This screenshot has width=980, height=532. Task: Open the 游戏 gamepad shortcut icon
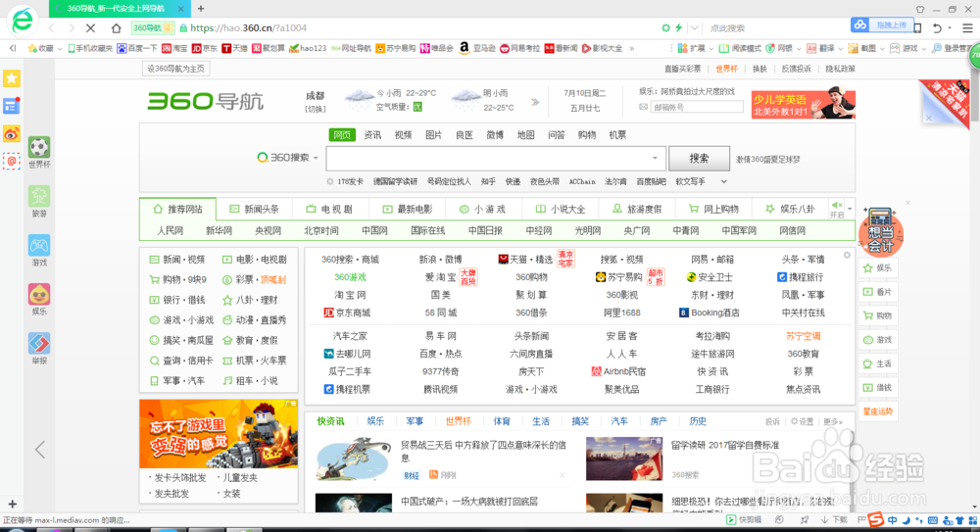pos(39,245)
